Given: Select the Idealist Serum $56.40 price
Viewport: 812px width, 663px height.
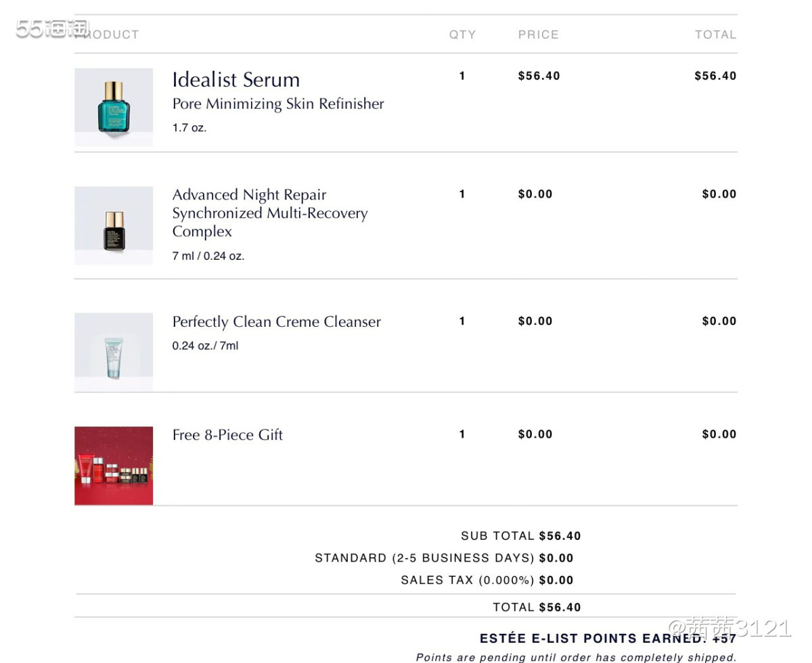Looking at the screenshot, I should 539,76.
